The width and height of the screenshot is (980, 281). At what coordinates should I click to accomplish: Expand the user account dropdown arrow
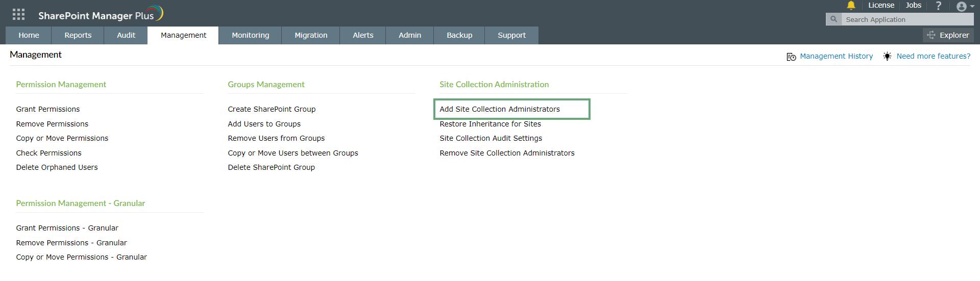(x=972, y=7)
